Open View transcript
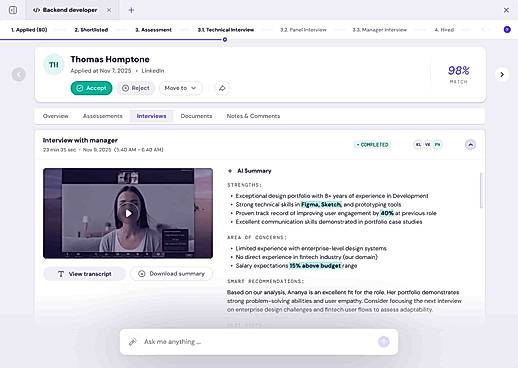 [85, 274]
